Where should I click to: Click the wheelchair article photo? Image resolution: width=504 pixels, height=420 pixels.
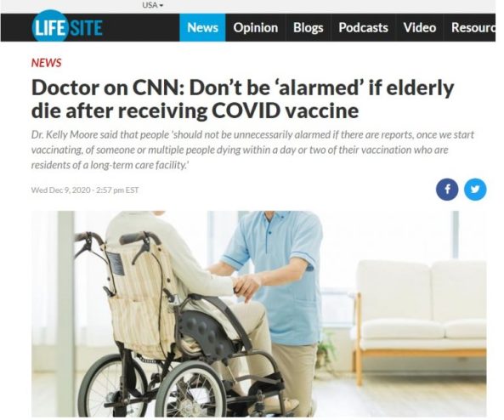coord(258,314)
